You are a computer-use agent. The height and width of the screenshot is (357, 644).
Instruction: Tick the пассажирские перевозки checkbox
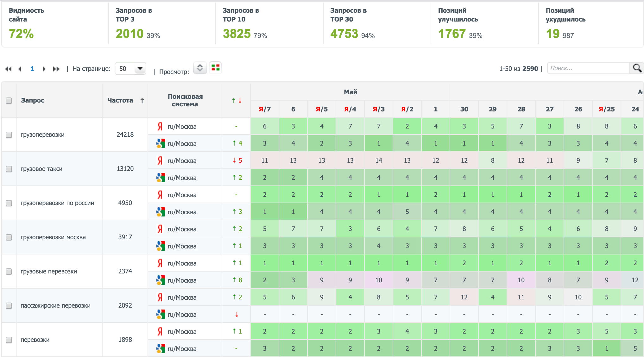9,306
